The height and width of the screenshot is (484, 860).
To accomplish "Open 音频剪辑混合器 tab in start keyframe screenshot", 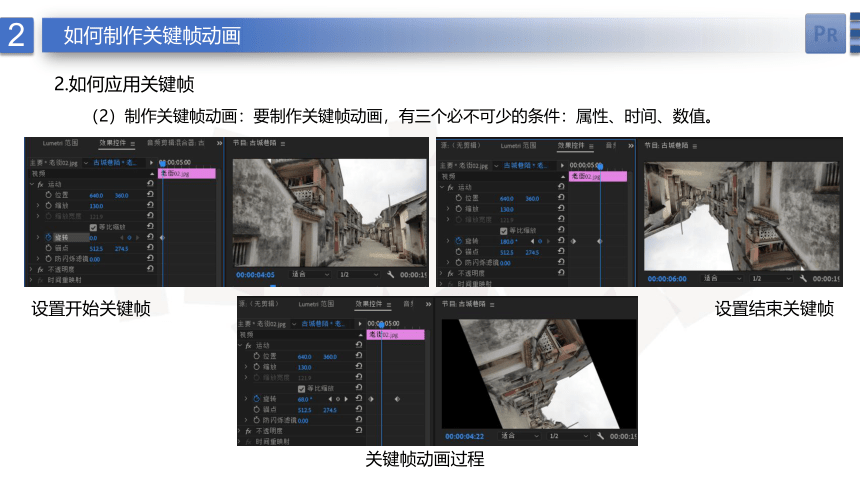I will coord(176,143).
